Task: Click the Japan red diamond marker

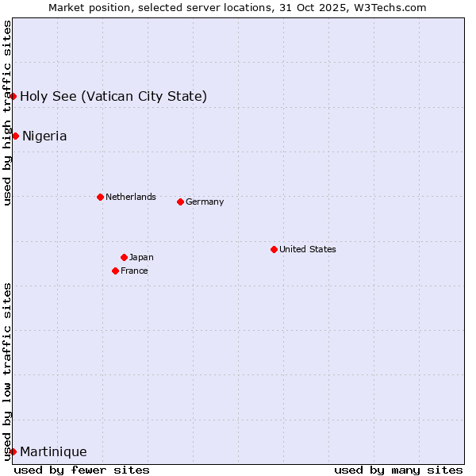Action: (124, 257)
